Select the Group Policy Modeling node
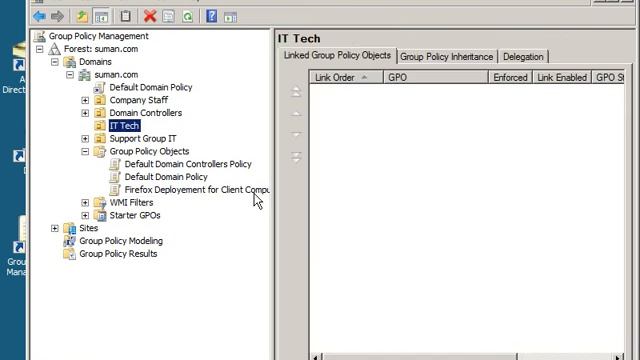Image resolution: width=640 pixels, height=360 pixels. 121,241
